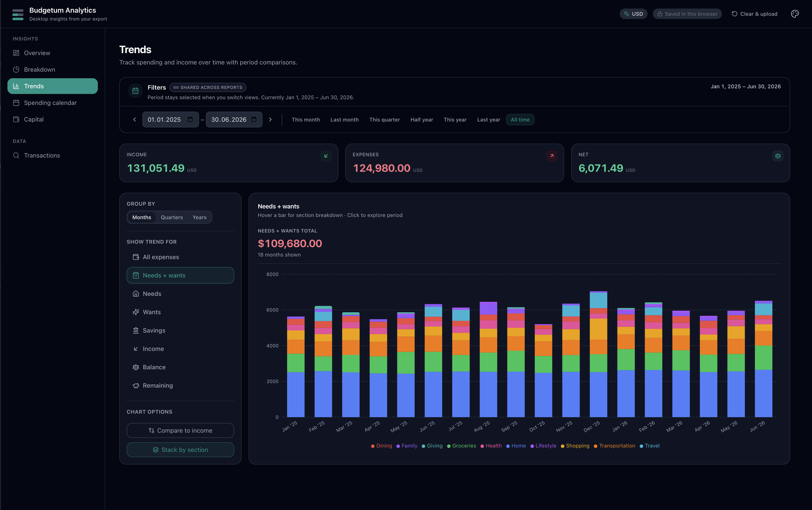Click the link icon in Shared badge
The width and height of the screenshot is (812, 510).
(176, 87)
